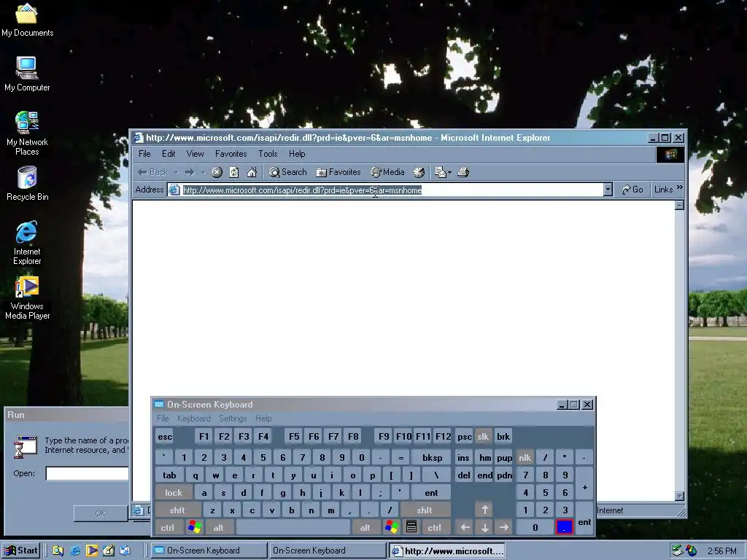Click the History icon in IE toolbar
The height and width of the screenshot is (560, 747).
419,172
